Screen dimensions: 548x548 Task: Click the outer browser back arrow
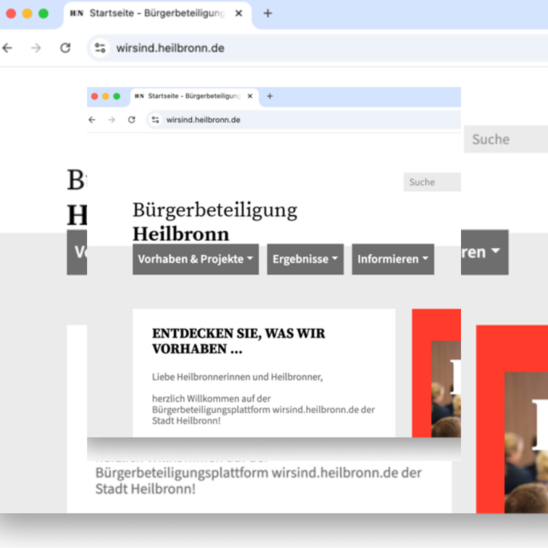(7, 48)
